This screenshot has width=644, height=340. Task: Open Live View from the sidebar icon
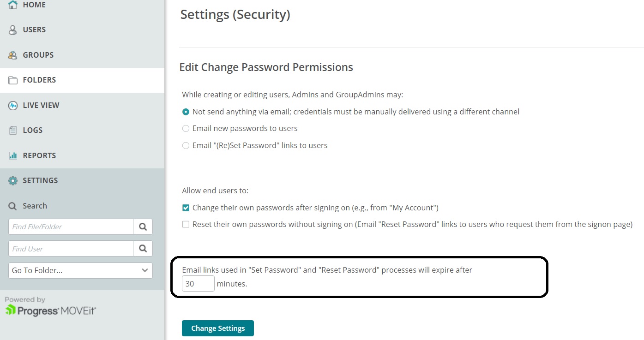(12, 105)
